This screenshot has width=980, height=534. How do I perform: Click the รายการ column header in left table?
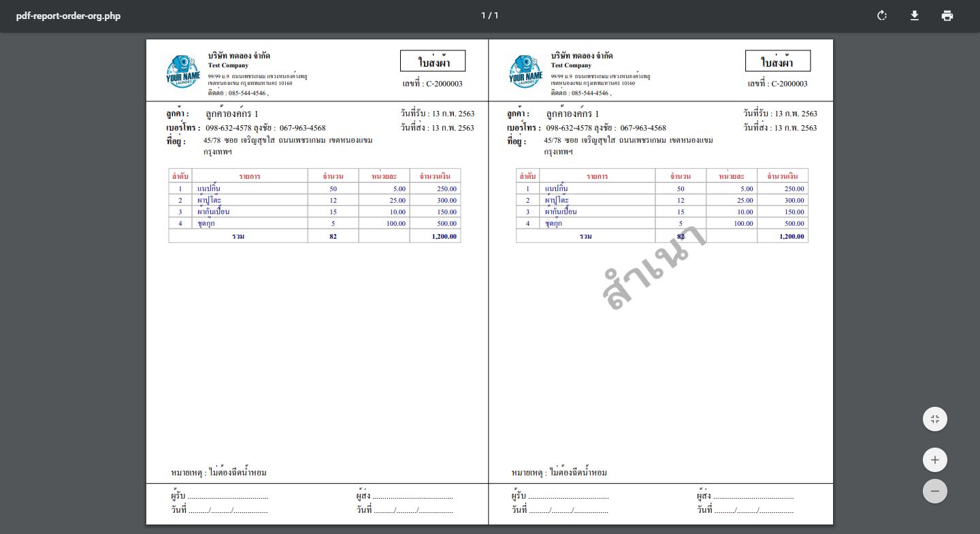(249, 176)
